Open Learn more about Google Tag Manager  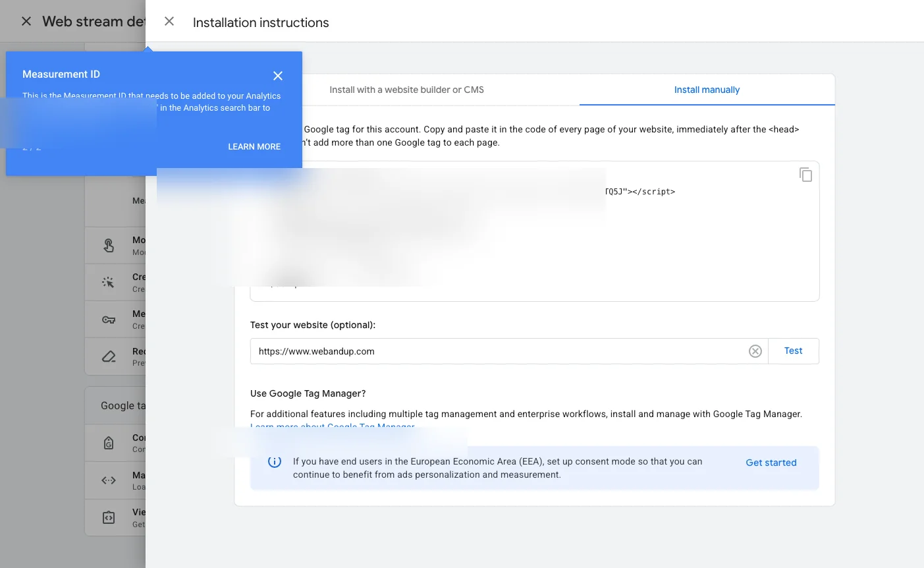(332, 427)
